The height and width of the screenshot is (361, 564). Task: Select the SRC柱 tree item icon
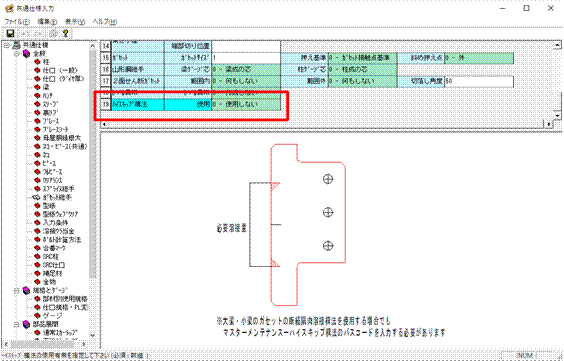pyautogui.click(x=37, y=256)
